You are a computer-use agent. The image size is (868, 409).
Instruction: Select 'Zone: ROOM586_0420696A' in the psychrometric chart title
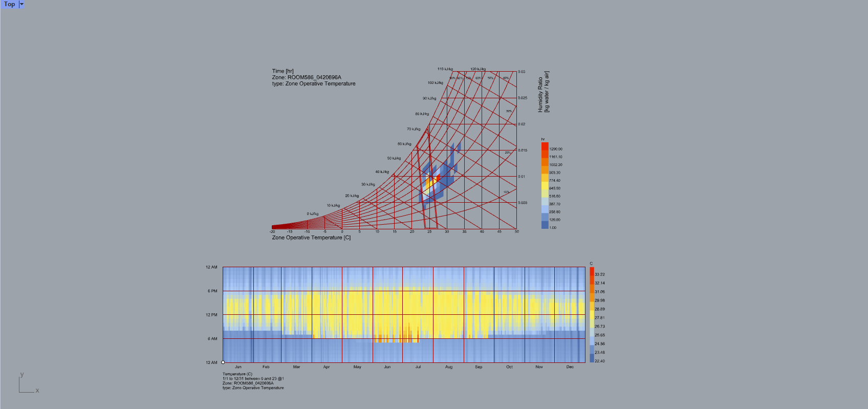(307, 77)
